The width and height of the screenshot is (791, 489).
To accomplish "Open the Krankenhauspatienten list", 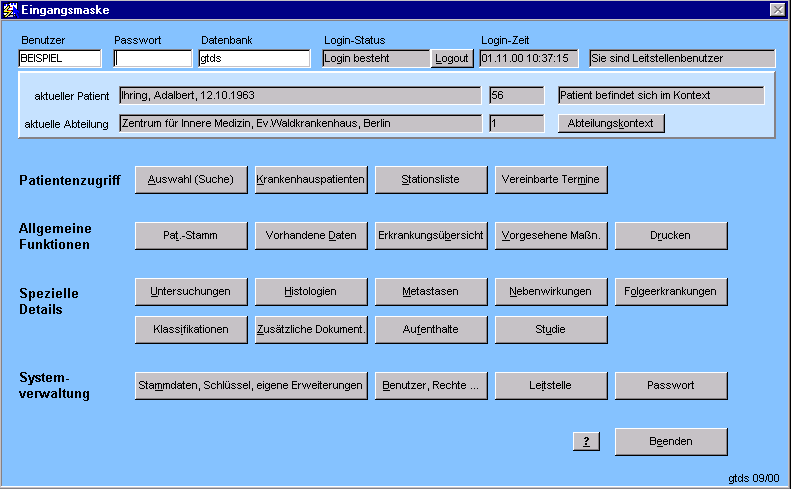I will point(311,180).
